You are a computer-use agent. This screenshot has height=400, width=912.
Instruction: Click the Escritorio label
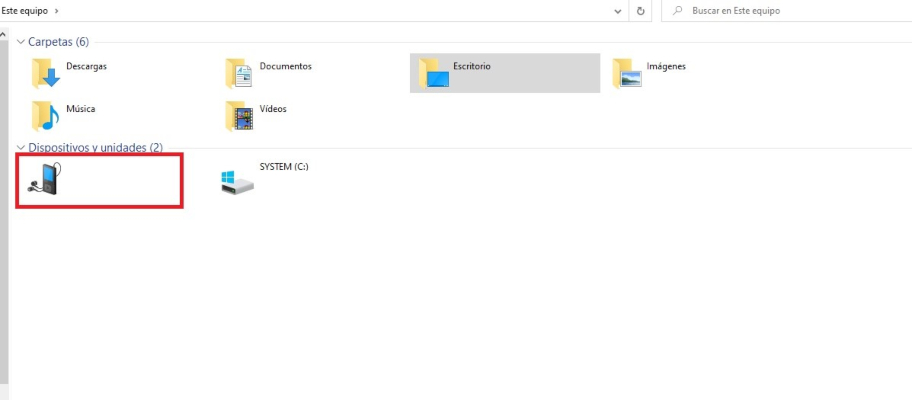coord(472,66)
